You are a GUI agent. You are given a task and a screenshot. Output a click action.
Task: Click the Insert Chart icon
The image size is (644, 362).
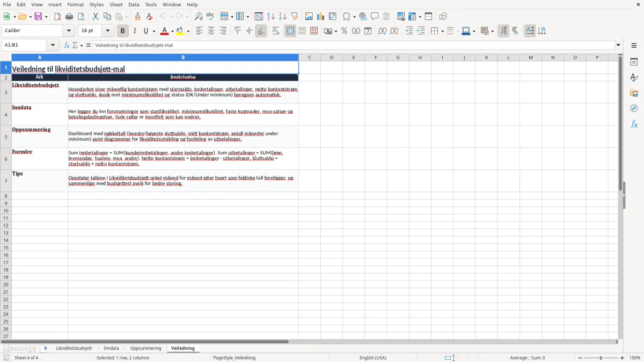click(321, 17)
